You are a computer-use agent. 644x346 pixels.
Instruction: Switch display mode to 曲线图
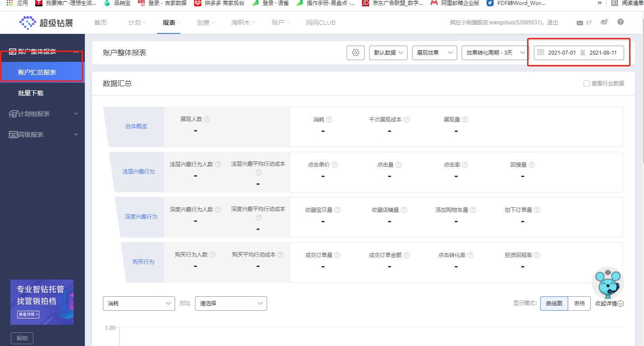click(x=554, y=304)
